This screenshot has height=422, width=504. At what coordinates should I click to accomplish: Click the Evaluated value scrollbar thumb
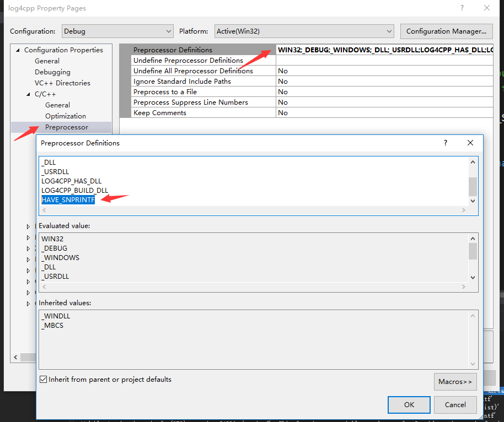coord(473,251)
